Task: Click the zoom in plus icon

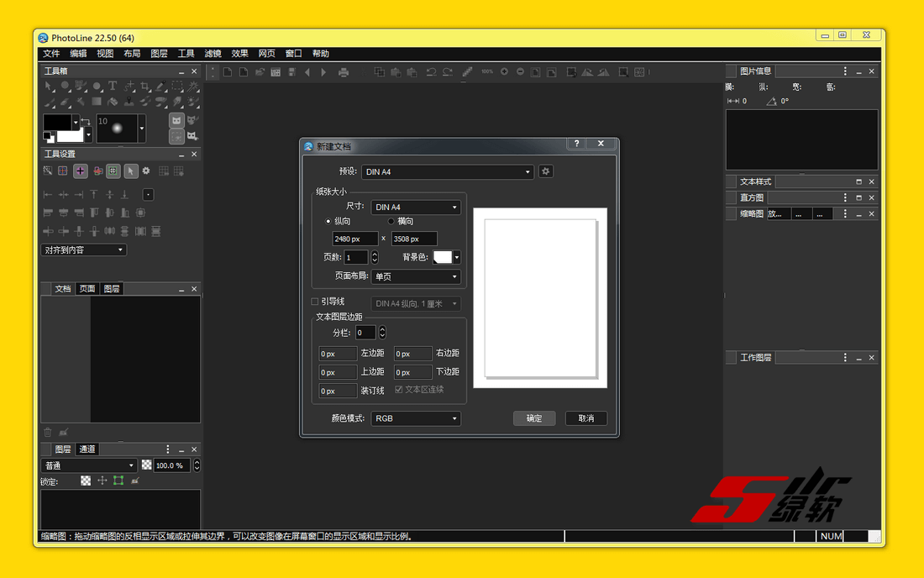Action: tap(504, 72)
